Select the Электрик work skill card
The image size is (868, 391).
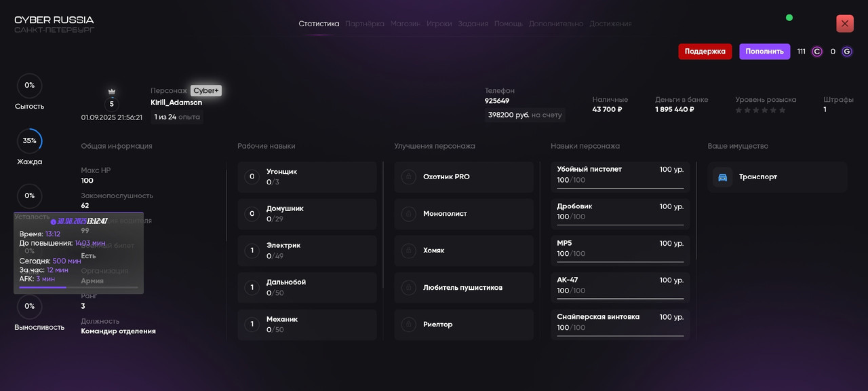pos(307,250)
